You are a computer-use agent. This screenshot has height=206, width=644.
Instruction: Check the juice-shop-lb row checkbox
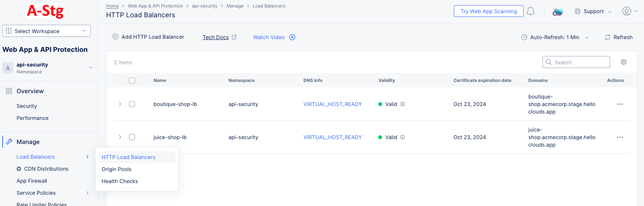tap(132, 137)
